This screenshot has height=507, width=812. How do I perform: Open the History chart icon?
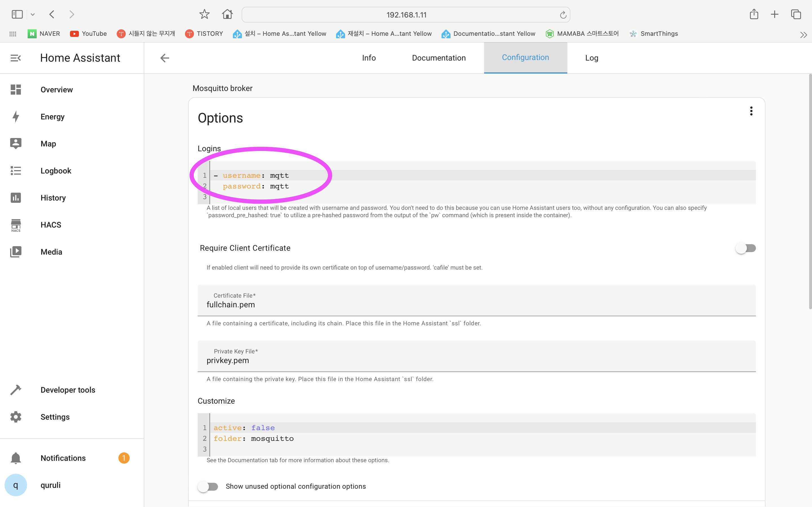pos(16,197)
